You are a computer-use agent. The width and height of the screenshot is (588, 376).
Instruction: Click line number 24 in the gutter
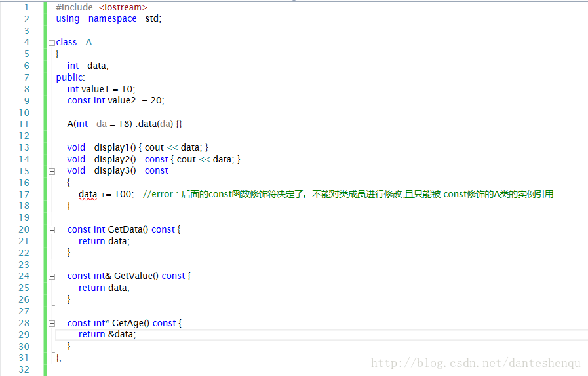tap(24, 276)
